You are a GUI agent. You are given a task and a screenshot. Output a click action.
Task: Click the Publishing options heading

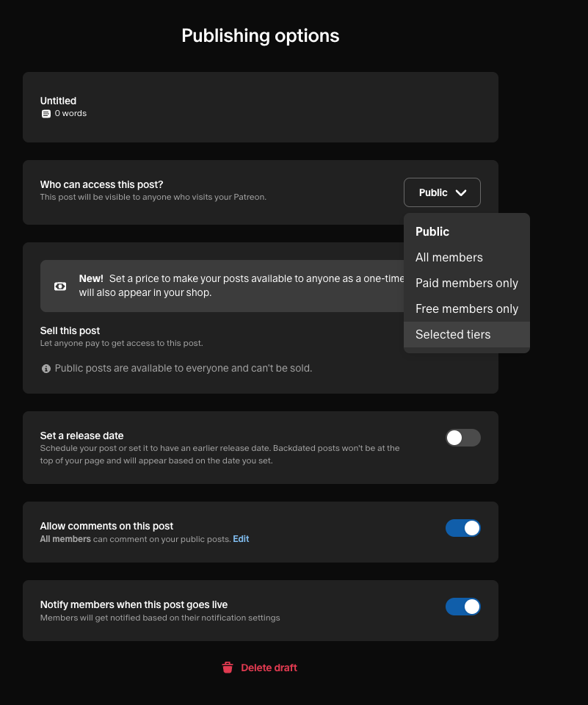click(261, 35)
